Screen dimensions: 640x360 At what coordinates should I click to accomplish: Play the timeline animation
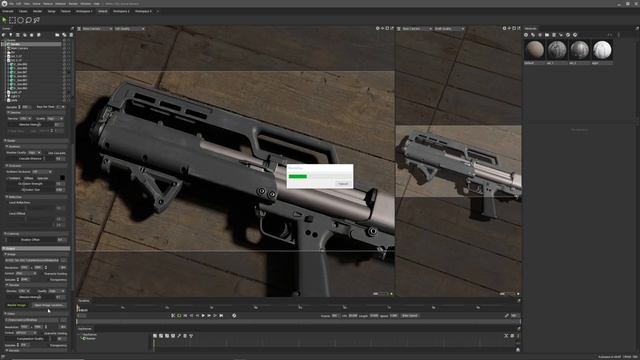tap(203, 316)
